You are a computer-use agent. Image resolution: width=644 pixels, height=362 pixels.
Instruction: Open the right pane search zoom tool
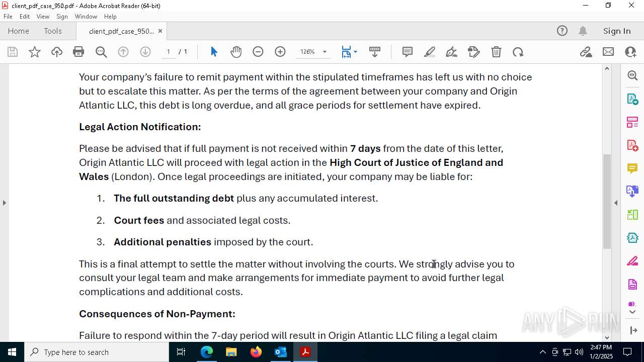632,75
